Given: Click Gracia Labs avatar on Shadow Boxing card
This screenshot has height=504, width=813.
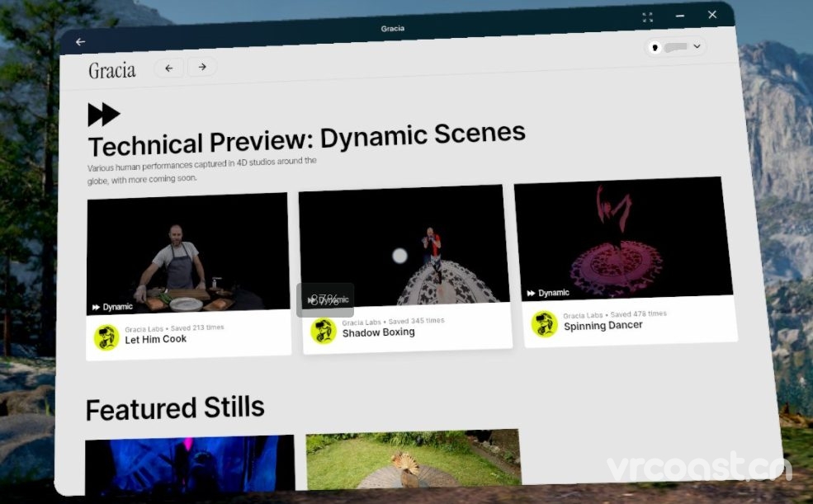Looking at the screenshot, I should [x=324, y=331].
